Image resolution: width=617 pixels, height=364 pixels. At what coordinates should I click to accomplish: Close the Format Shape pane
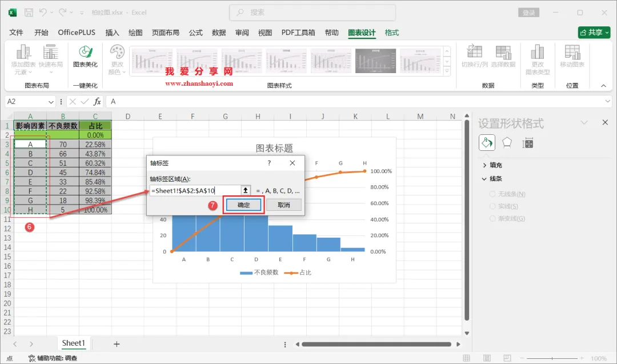click(605, 122)
